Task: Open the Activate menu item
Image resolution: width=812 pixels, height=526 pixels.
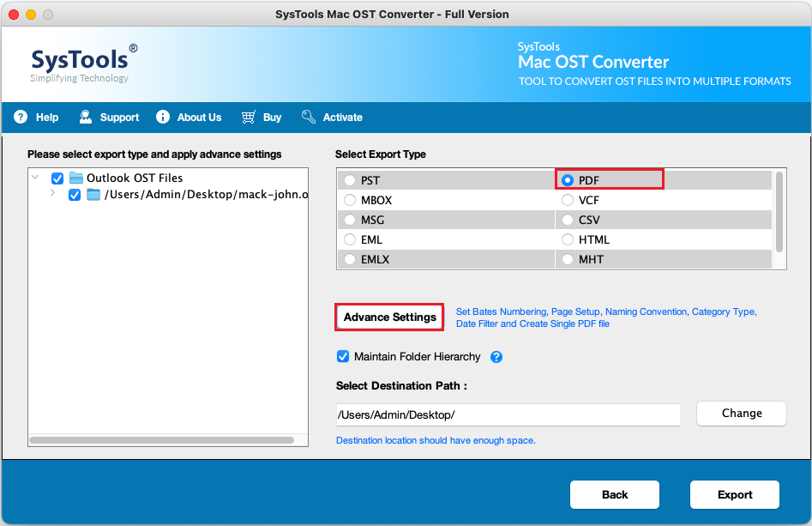Action: tap(332, 117)
